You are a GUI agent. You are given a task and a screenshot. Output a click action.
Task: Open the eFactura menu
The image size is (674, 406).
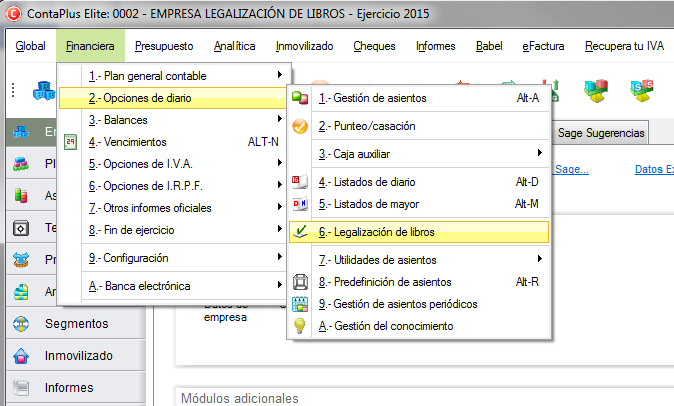543,46
